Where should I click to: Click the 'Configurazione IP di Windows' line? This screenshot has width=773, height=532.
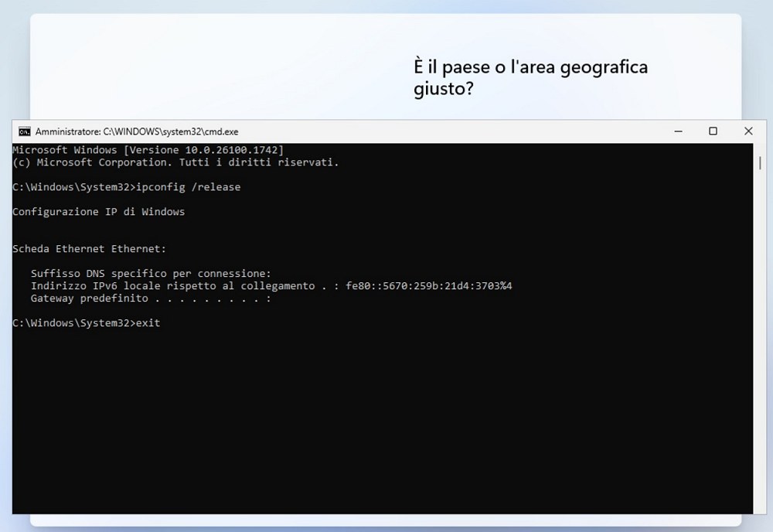(99, 212)
